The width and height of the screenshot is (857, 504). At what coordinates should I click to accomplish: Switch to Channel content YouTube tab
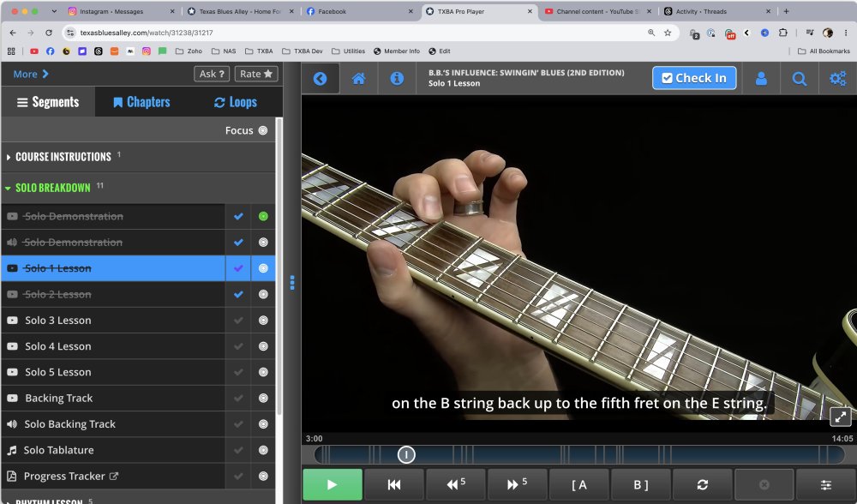tap(598, 11)
